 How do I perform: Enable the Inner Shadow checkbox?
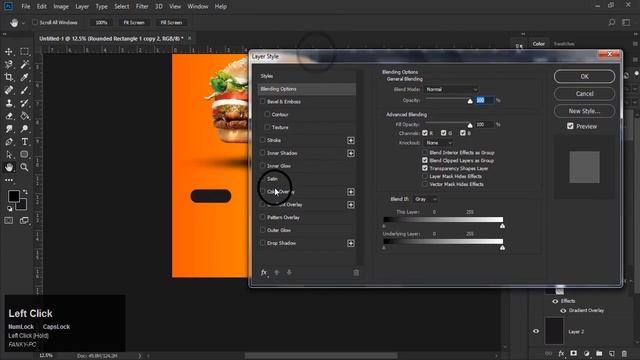[262, 153]
